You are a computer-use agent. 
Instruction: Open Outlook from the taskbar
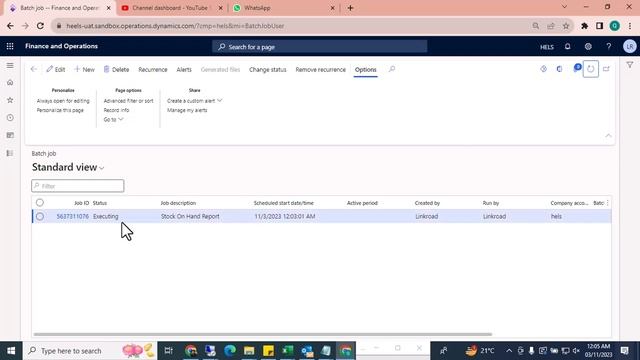(x=307, y=351)
